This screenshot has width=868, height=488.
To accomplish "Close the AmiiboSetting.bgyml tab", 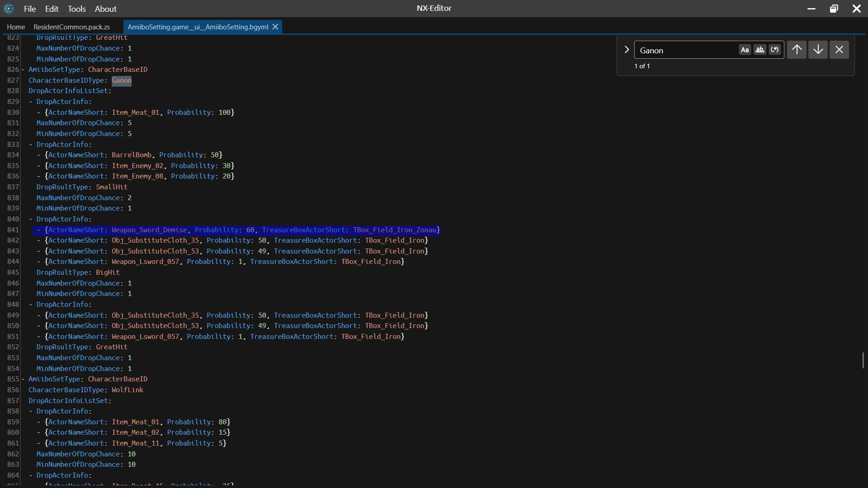I will tap(275, 27).
